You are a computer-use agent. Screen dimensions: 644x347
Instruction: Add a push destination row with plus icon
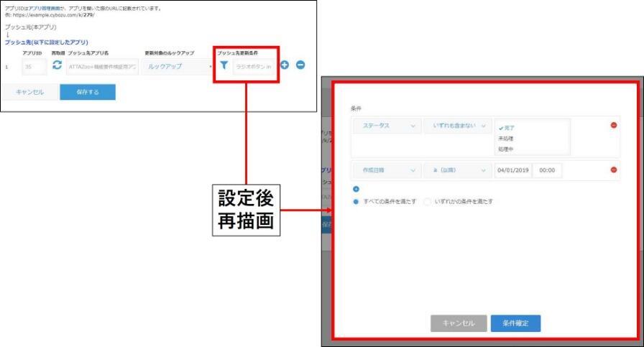(285, 65)
